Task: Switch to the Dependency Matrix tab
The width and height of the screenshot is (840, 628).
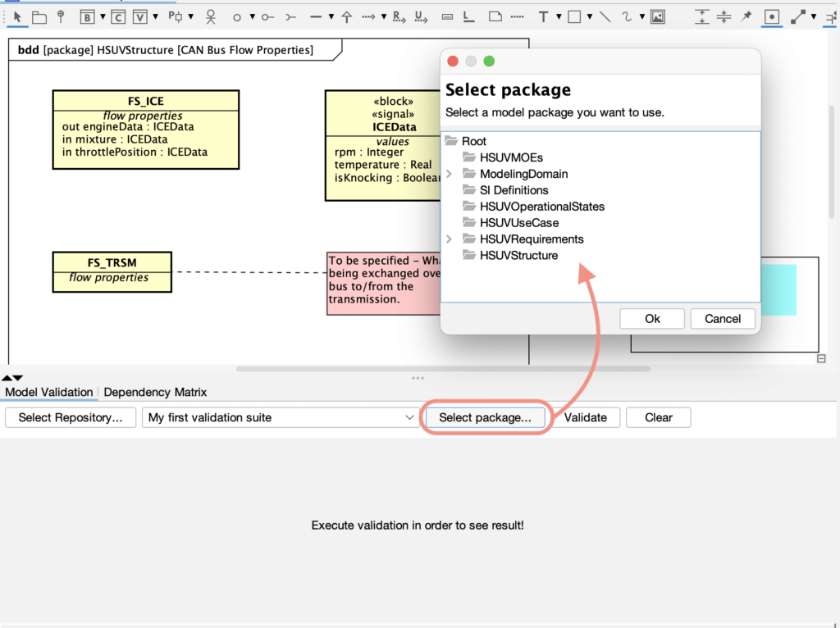Action: point(155,392)
